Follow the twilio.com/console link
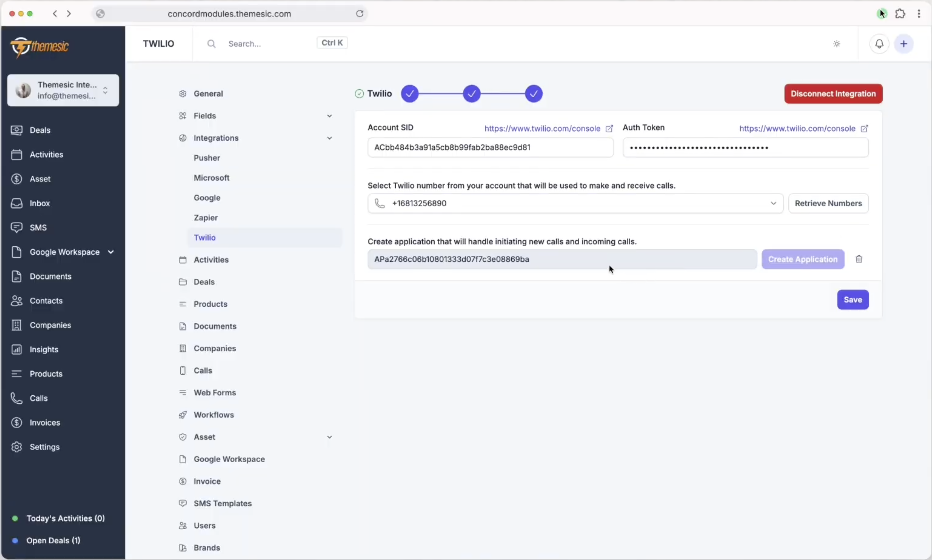 pos(542,128)
